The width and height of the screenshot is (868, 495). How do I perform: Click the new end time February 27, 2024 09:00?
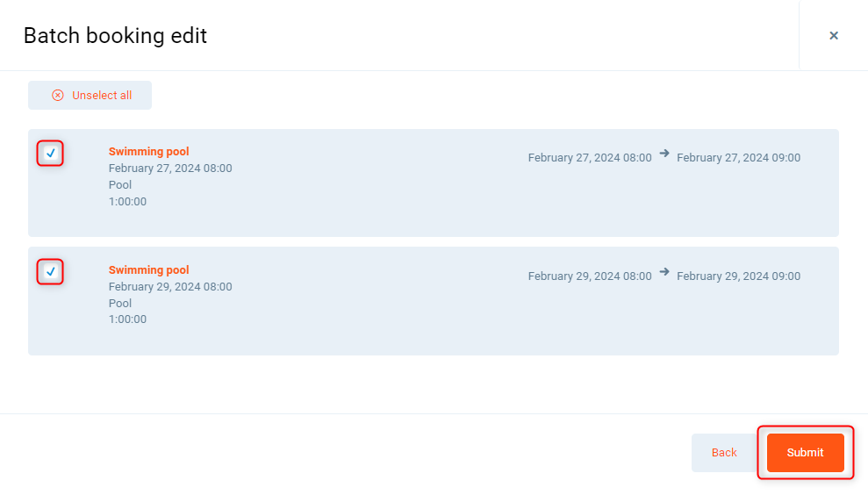[x=738, y=158]
